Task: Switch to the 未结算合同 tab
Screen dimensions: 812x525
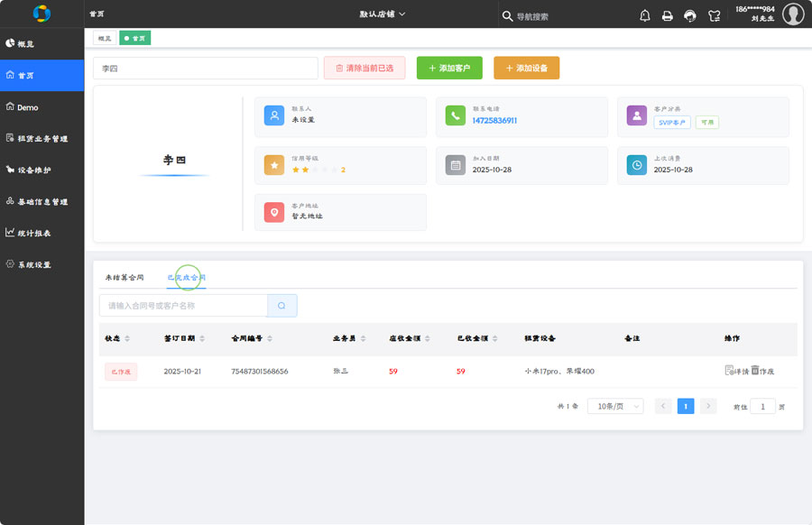Action: (125, 277)
